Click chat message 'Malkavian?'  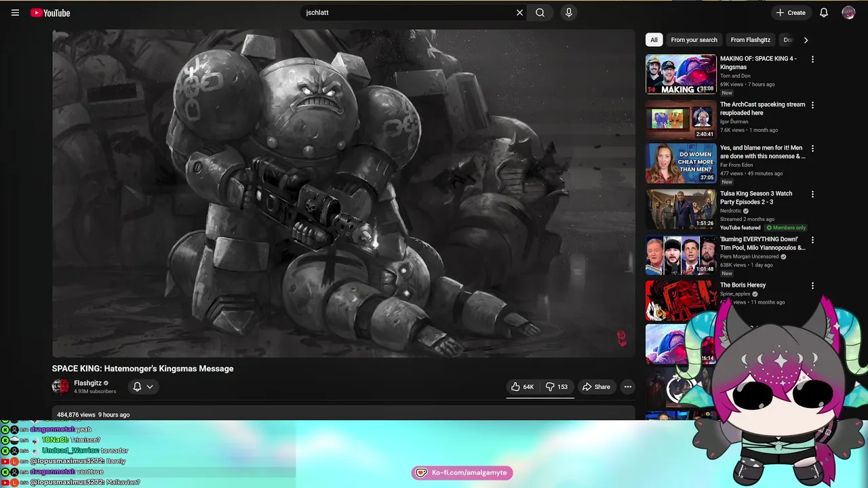[123, 483]
